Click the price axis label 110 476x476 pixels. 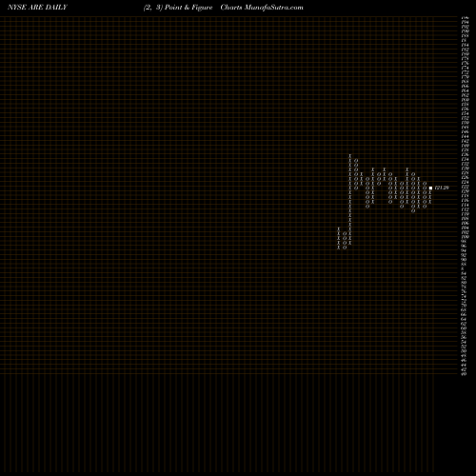click(x=465, y=214)
